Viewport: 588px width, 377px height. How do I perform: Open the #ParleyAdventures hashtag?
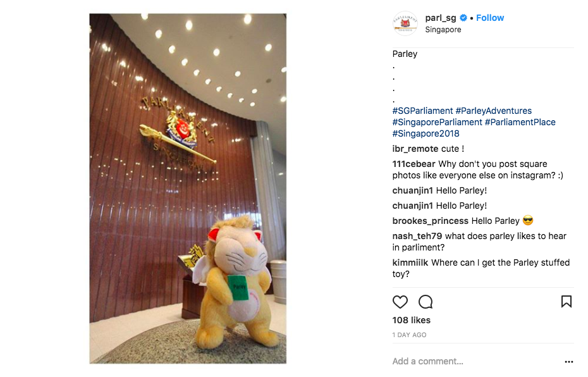494,111
